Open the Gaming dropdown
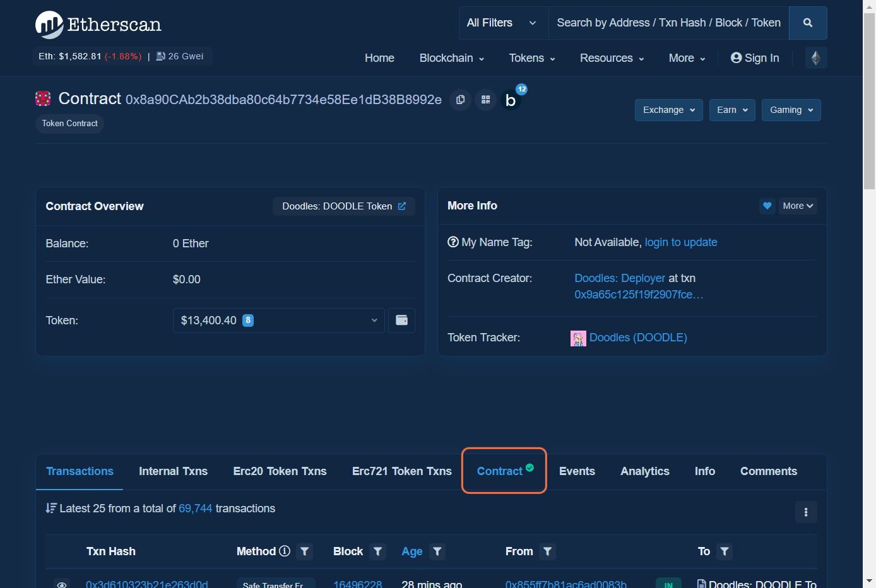 [x=791, y=110]
